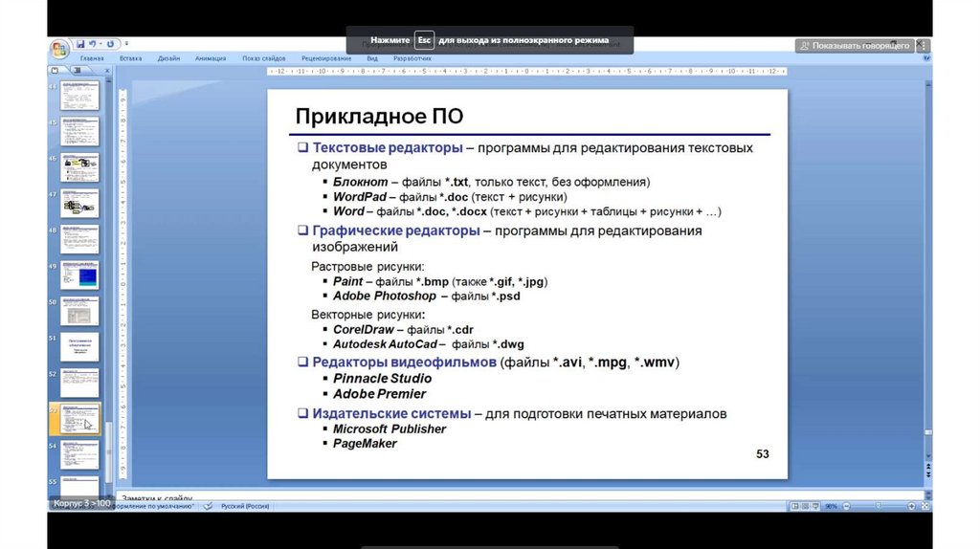Switch to the Дизайн tab

point(168,58)
